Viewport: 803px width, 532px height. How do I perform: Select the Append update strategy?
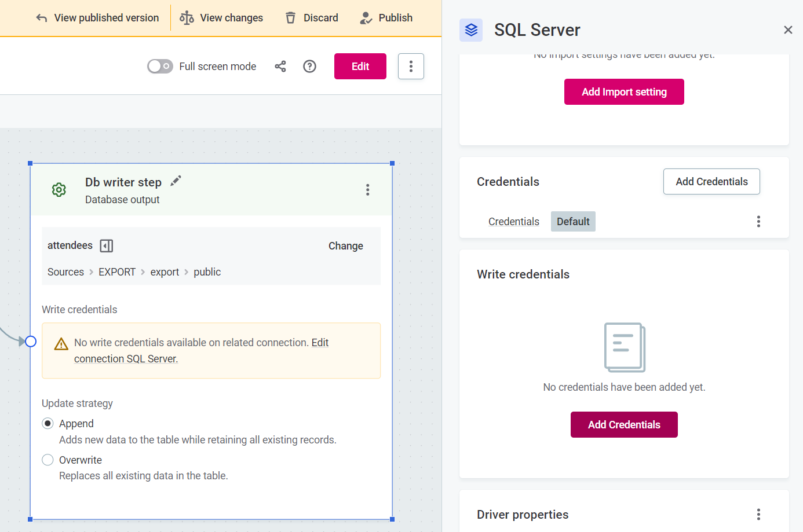click(x=48, y=423)
